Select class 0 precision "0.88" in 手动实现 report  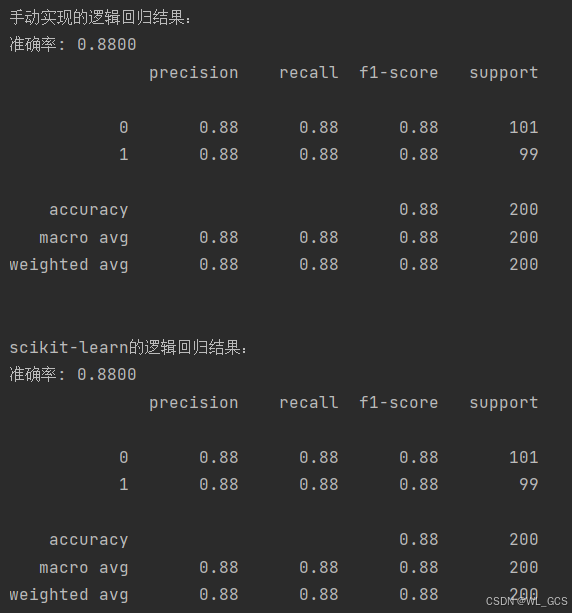tap(219, 127)
